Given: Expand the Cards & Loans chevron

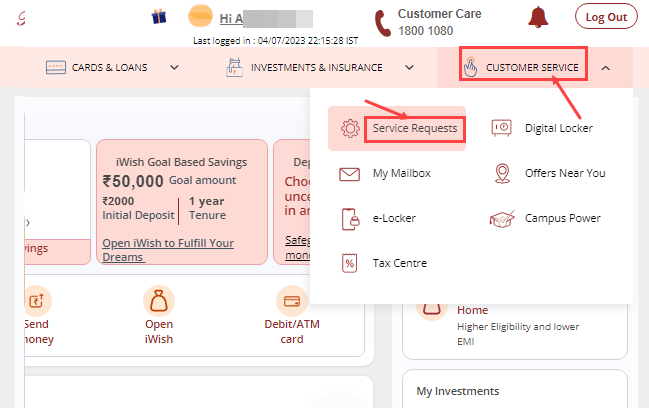Looking at the screenshot, I should (175, 67).
